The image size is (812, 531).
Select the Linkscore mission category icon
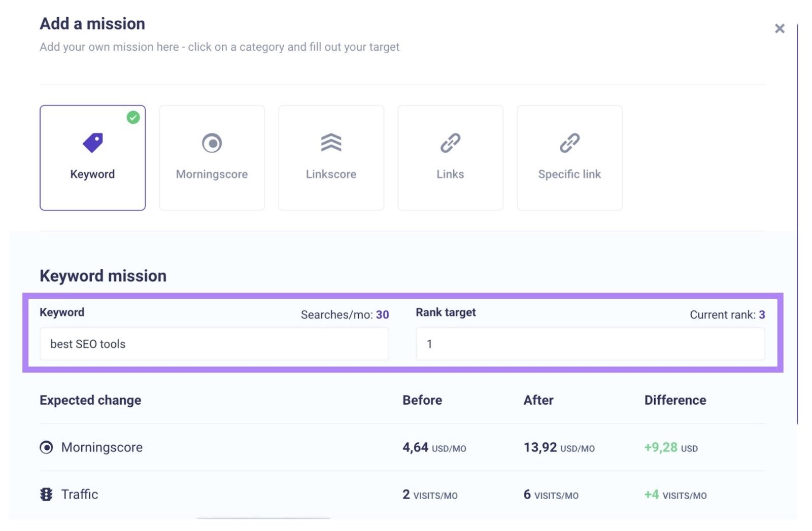tap(331, 142)
